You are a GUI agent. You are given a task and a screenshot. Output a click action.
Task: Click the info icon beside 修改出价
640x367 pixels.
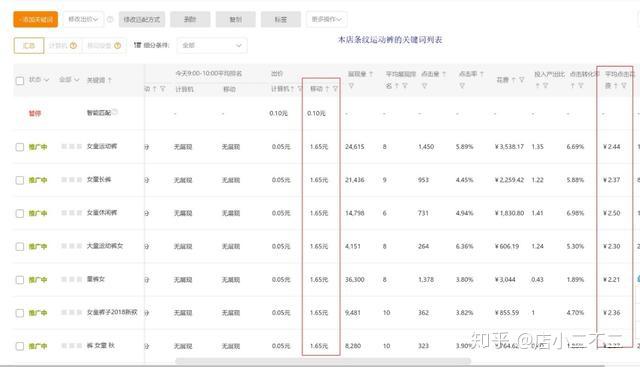[110, 19]
